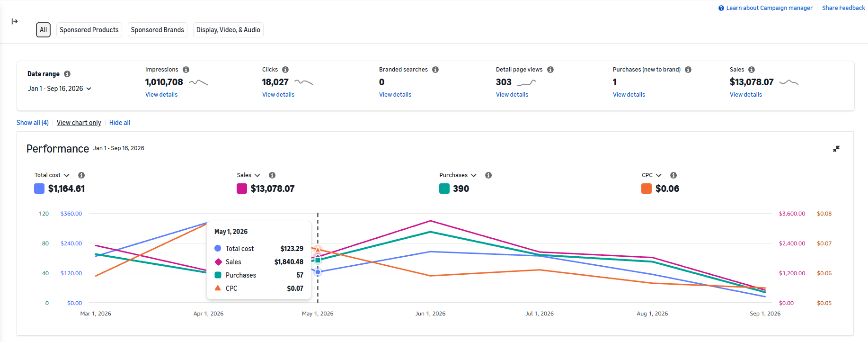
Task: Click the teal Purchases color swatch
Action: 444,189
